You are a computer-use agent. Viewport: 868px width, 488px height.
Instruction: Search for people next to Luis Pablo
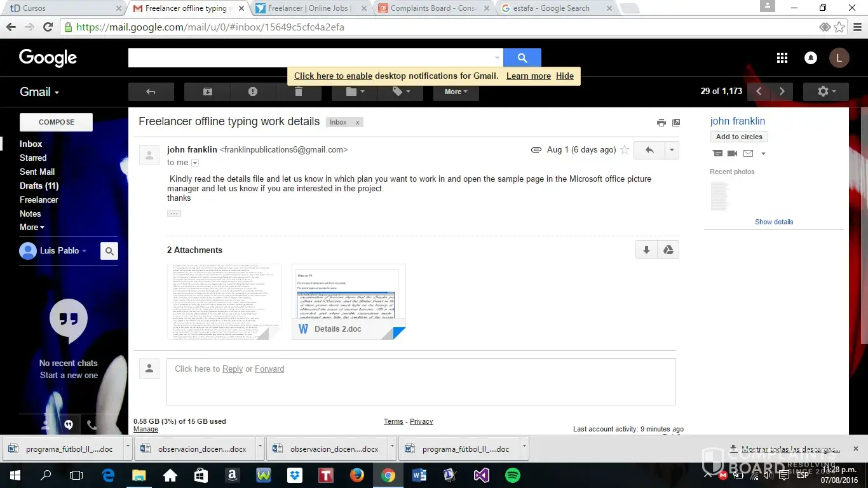tap(109, 251)
